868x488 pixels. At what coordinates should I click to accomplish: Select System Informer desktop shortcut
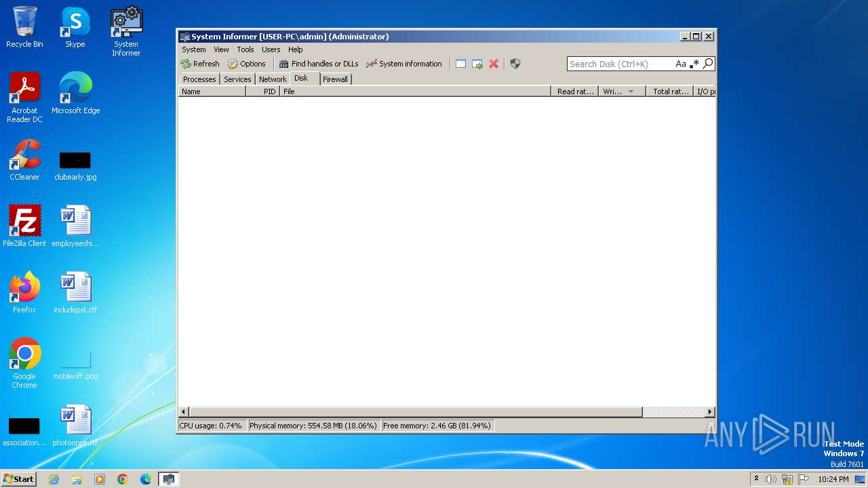pyautogui.click(x=126, y=31)
